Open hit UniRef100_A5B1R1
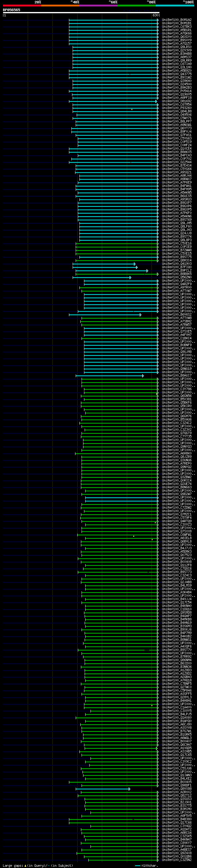This screenshot has width=197, height=868. [x=177, y=30]
